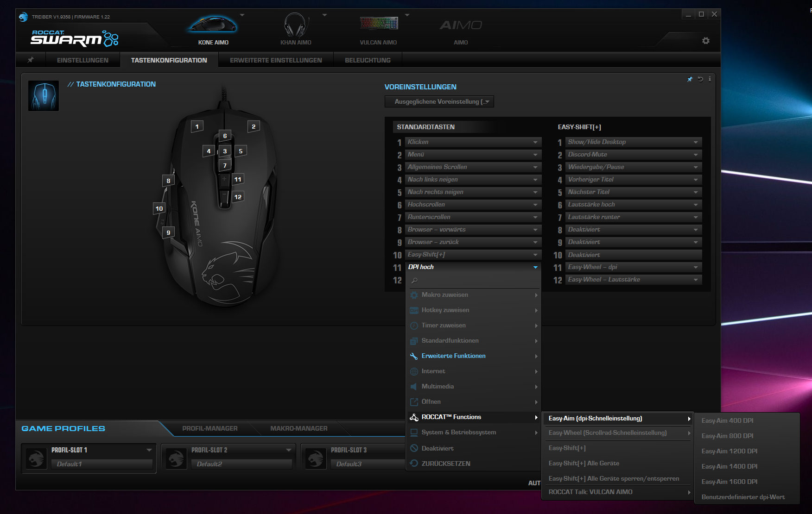
Task: Open Easy-Shift Discord-Mute dropdown
Action: 634,155
